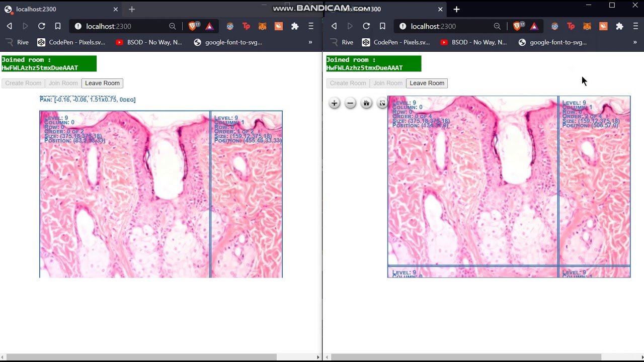Close the tab in right window
Screen dimensions: 644x362
point(440,9)
